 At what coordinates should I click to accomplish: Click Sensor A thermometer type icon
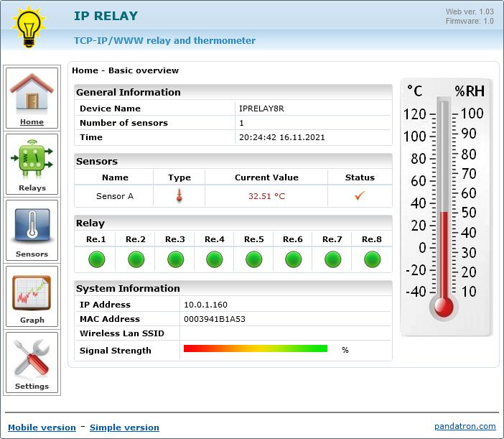tap(179, 195)
